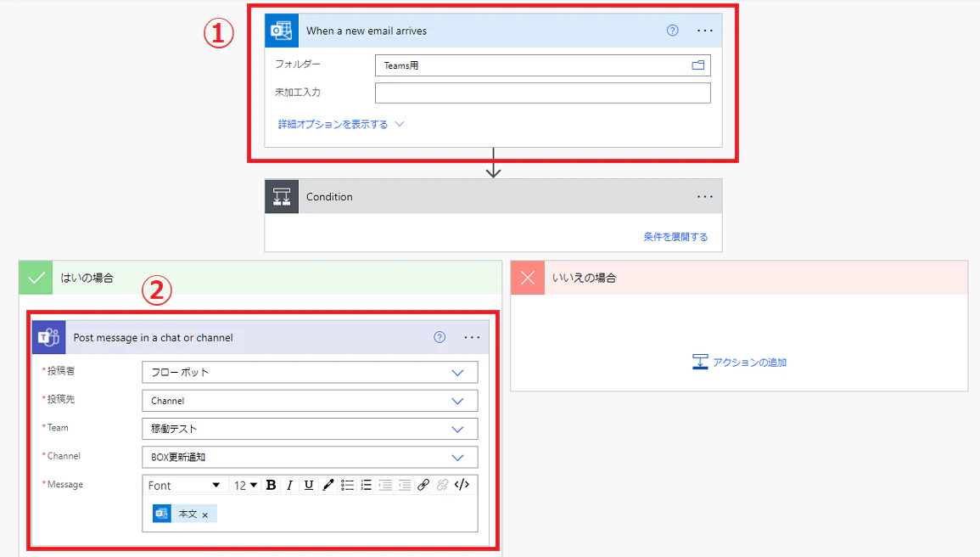Click the green checkmark はいの場合 icon
980x557 pixels.
(36, 278)
